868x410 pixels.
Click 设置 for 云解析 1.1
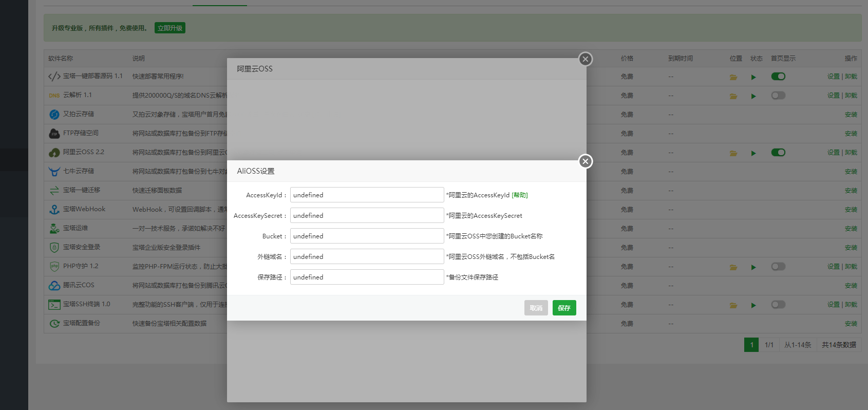point(834,96)
